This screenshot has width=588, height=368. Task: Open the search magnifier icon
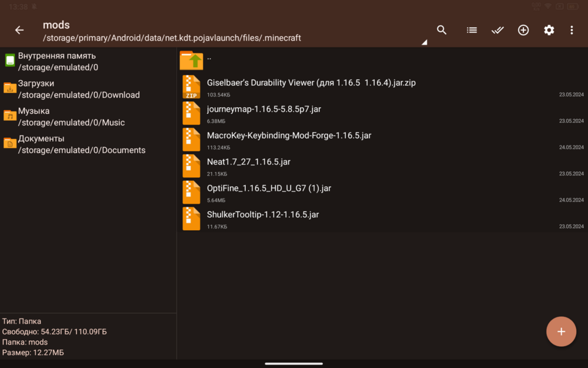pos(442,30)
